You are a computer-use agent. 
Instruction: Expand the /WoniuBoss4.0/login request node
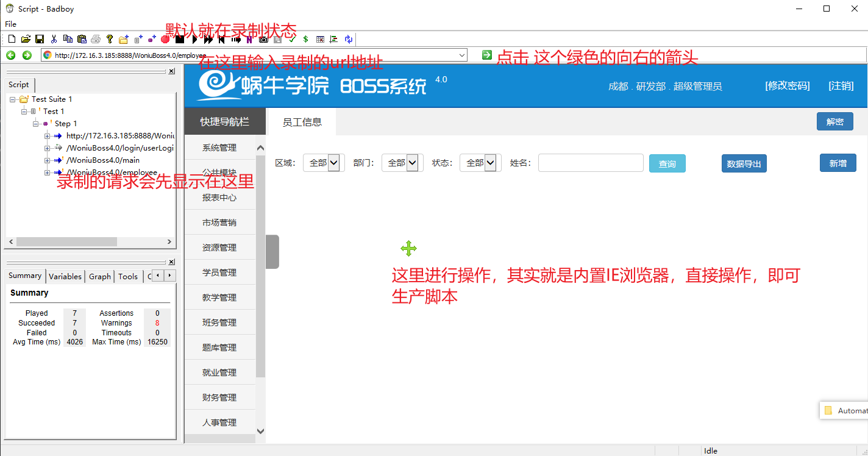[x=48, y=148]
